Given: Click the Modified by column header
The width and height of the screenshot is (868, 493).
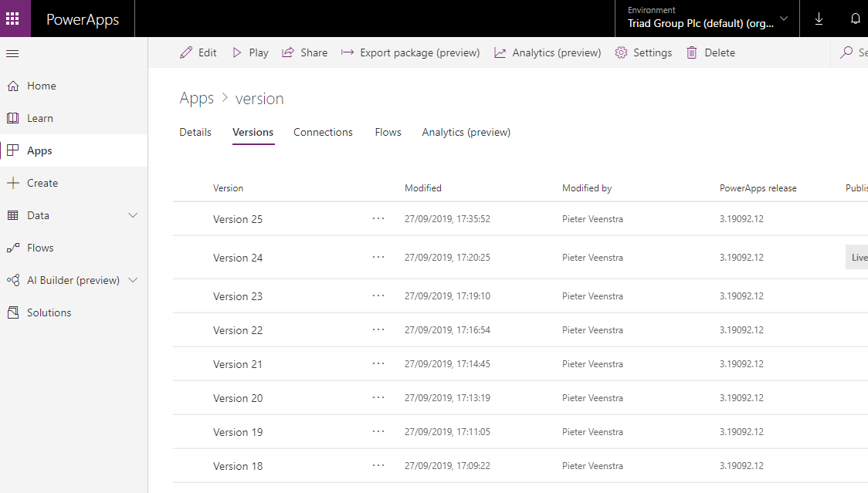Looking at the screenshot, I should coord(587,188).
